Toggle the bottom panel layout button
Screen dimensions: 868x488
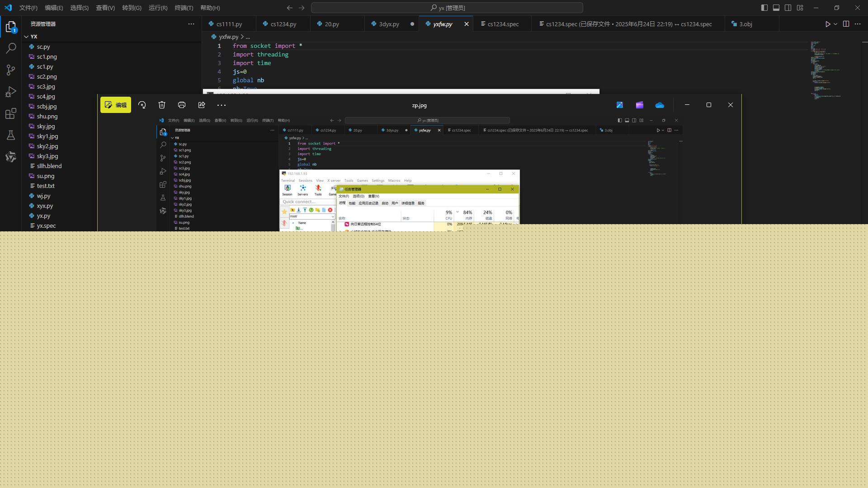tap(776, 8)
